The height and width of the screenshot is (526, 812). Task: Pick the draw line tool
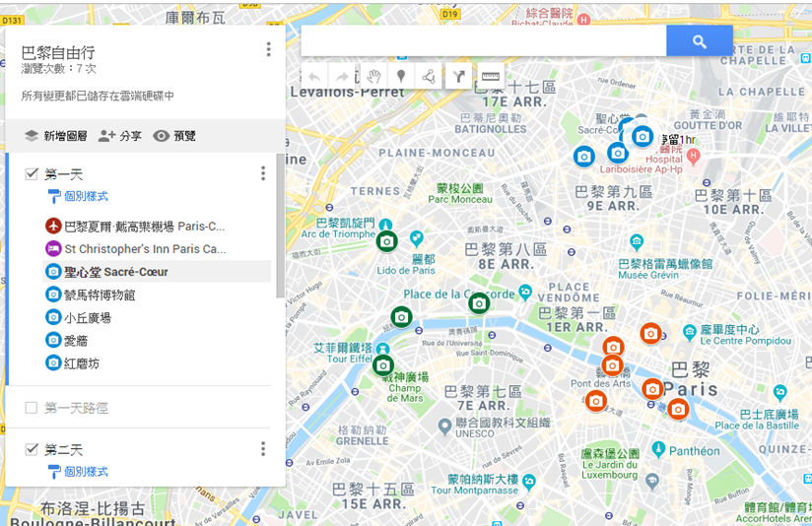(x=429, y=77)
